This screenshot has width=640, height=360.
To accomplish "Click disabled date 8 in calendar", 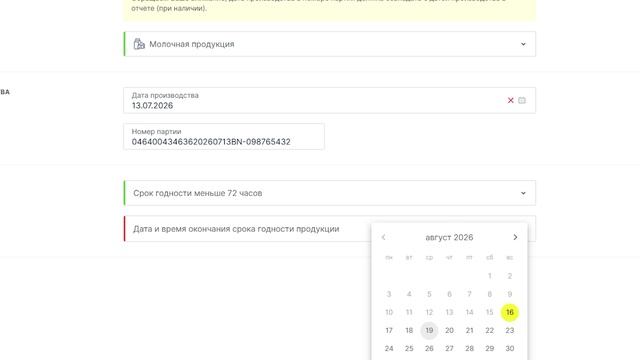I will 489,294.
